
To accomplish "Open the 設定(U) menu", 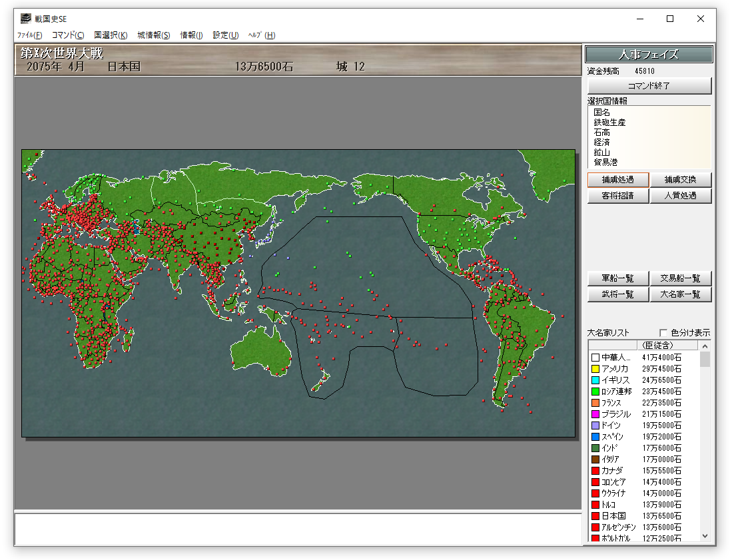I will point(226,35).
